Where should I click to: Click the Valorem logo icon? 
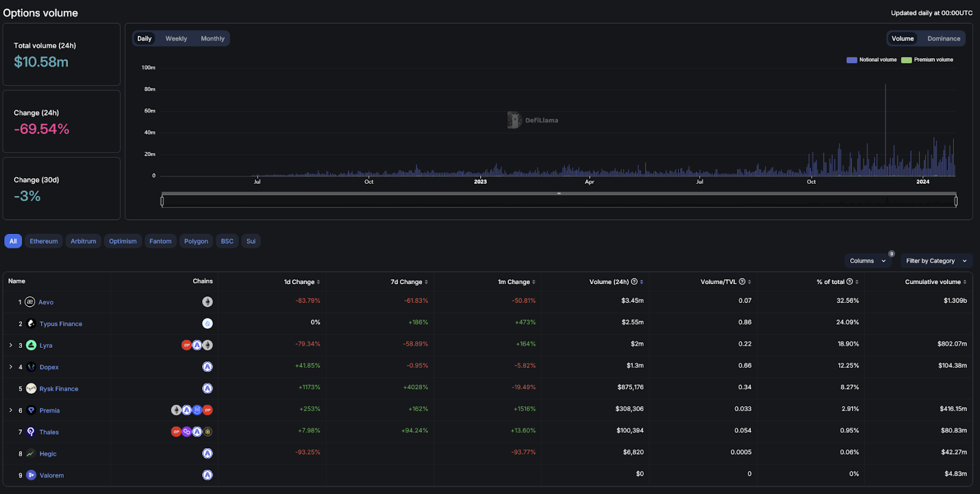pos(31,475)
